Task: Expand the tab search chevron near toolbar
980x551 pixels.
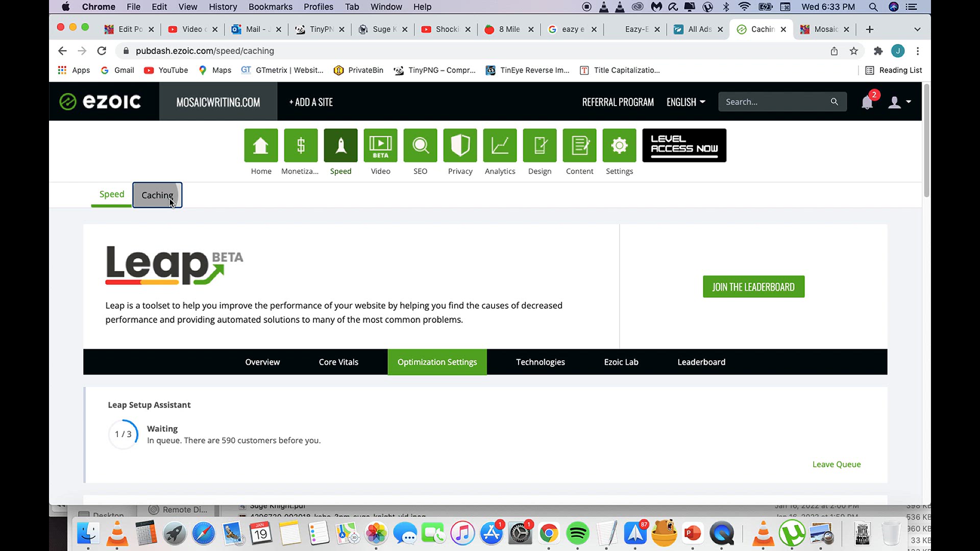Action: pos(917,29)
